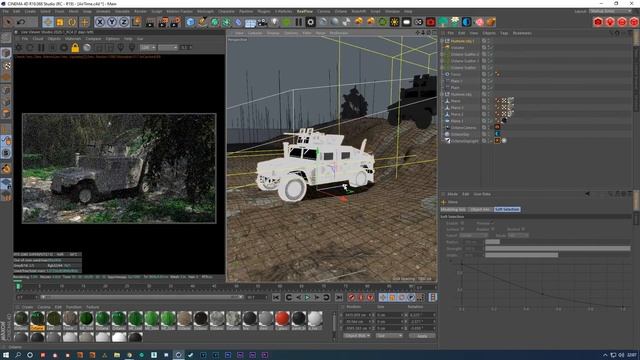This screenshot has width=640, height=360.
Task: Play the animation forward
Action: pos(307,298)
